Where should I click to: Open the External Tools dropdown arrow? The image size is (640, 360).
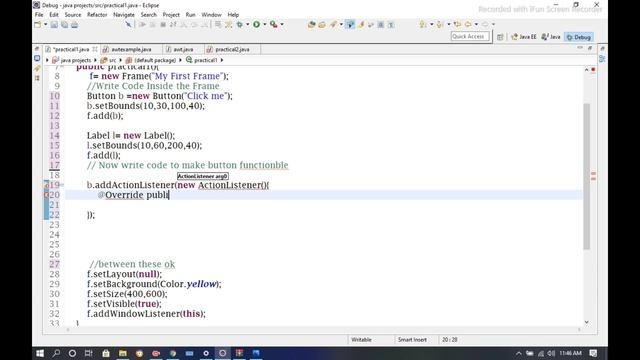point(282,24)
